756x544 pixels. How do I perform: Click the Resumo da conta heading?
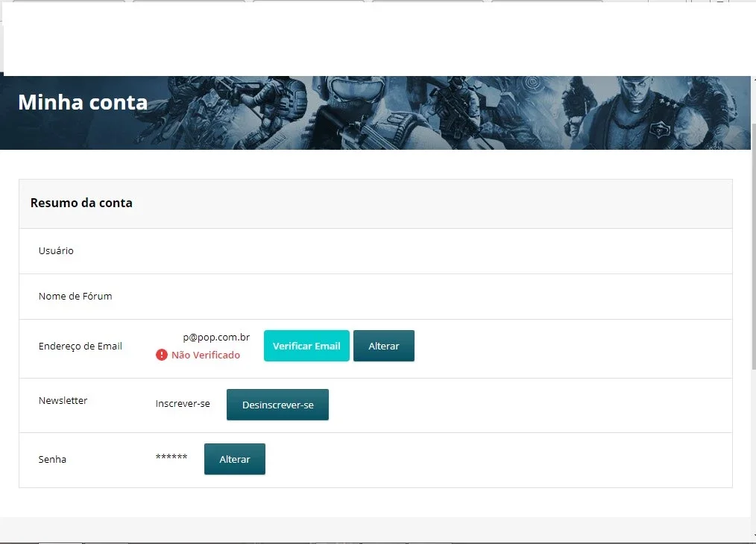click(x=81, y=203)
